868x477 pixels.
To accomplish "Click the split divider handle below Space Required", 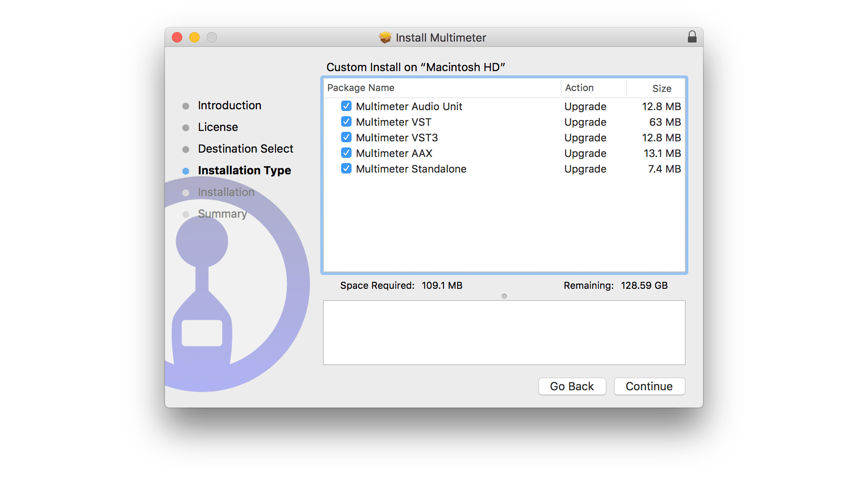I will pos(504,296).
